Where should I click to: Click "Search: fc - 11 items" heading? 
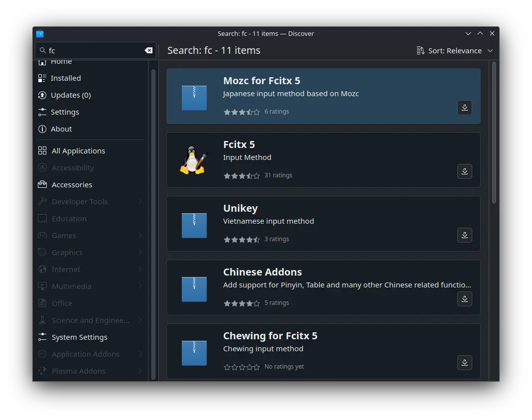[214, 50]
